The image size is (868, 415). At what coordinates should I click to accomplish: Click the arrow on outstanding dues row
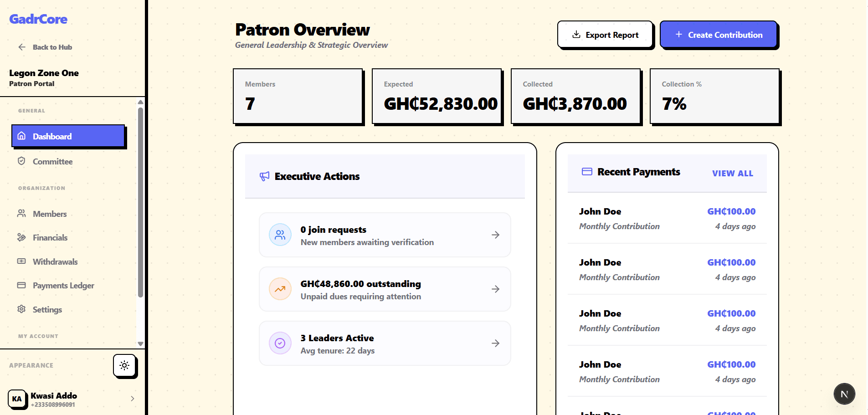tap(496, 289)
